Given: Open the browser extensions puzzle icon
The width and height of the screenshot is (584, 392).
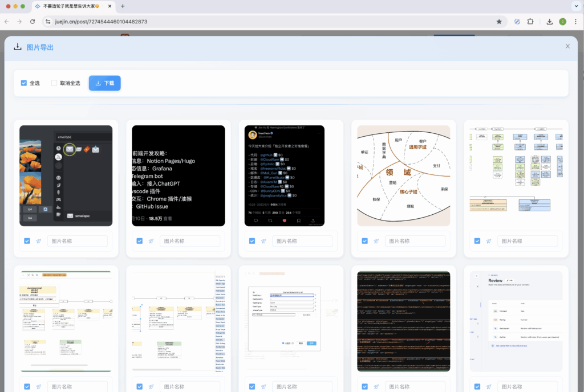Looking at the screenshot, I should coord(530,22).
